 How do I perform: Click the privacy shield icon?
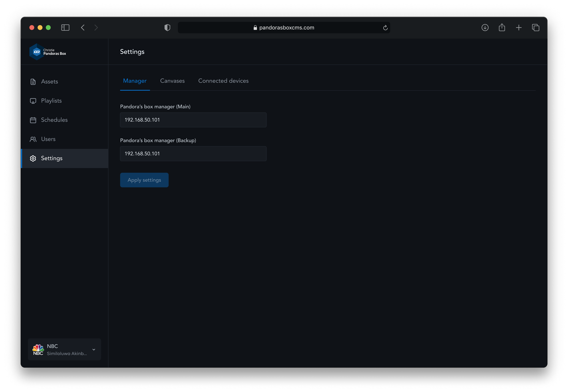(x=167, y=28)
